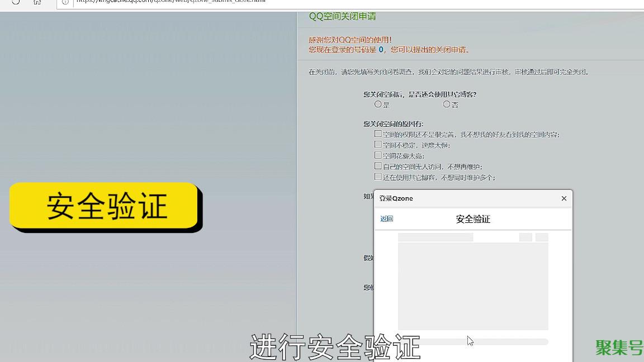The image size is (644, 362).
Task: Click the 返回 link in the dialog
Action: tap(386, 219)
